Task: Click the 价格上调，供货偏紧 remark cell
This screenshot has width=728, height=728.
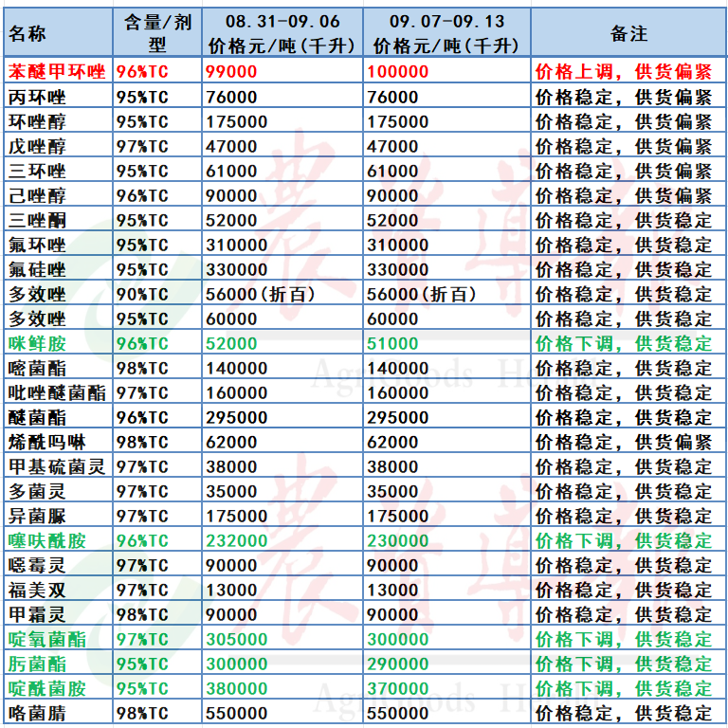Action: (x=624, y=72)
